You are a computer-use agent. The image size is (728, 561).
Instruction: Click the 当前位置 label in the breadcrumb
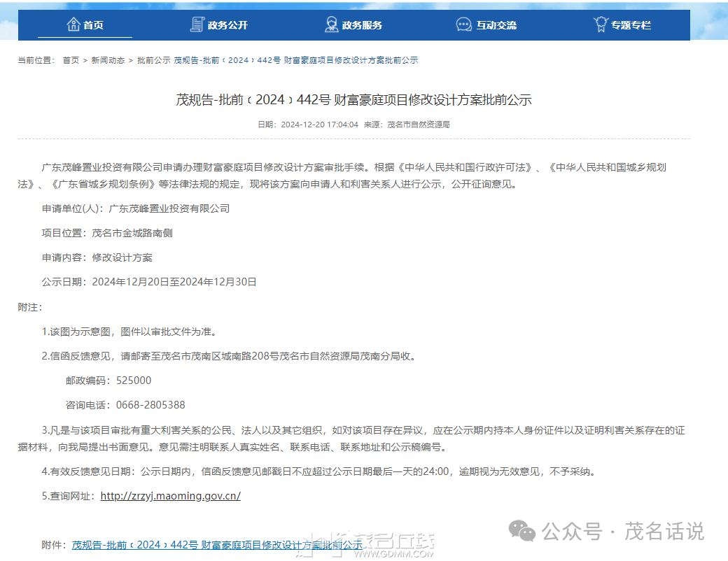(36, 60)
